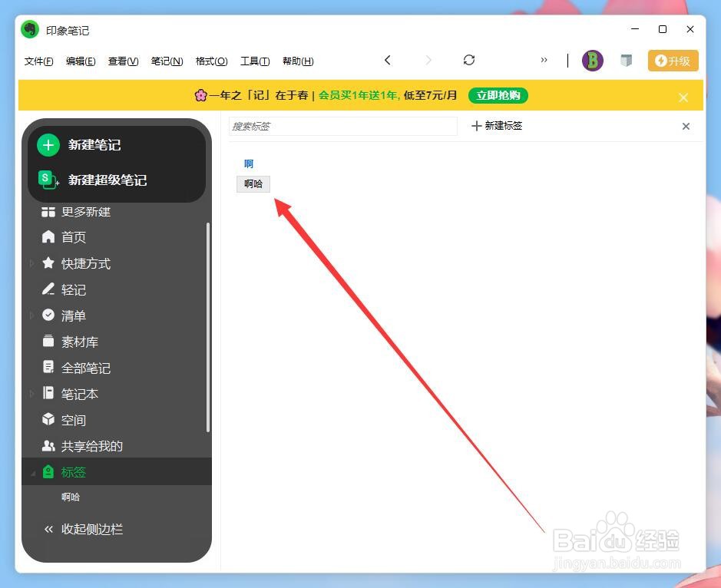Click the 全部笔记 label

[86, 368]
